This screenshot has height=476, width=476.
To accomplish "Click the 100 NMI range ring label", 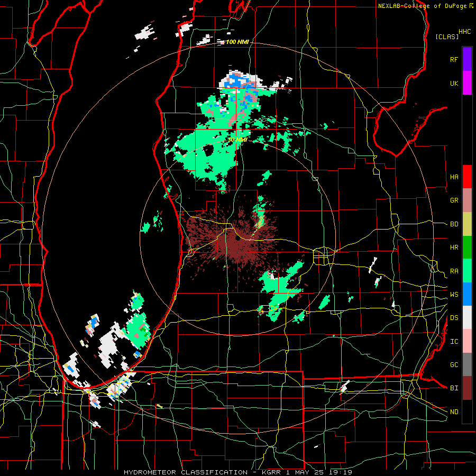I will pos(237,42).
